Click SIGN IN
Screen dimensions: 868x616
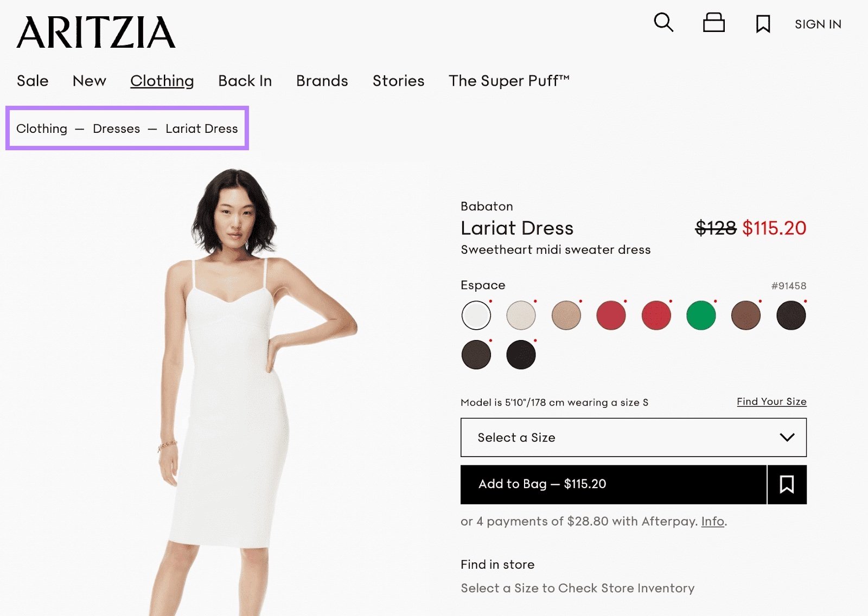click(818, 24)
